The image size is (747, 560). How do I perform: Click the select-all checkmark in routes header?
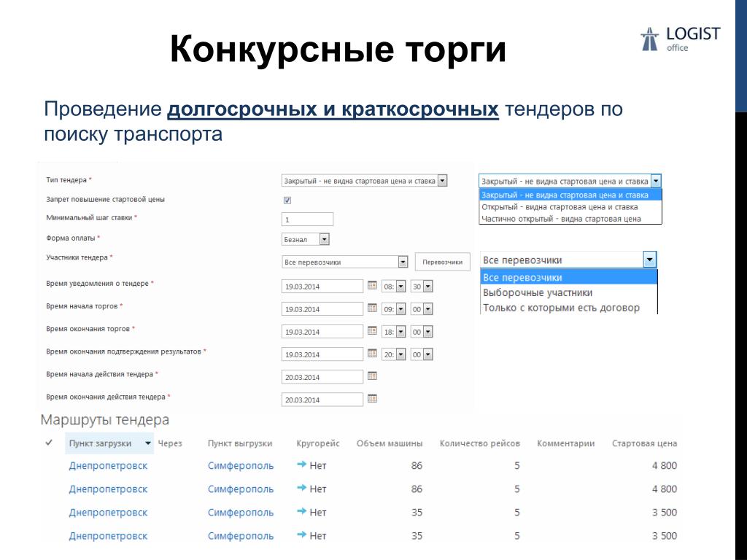[x=49, y=443]
